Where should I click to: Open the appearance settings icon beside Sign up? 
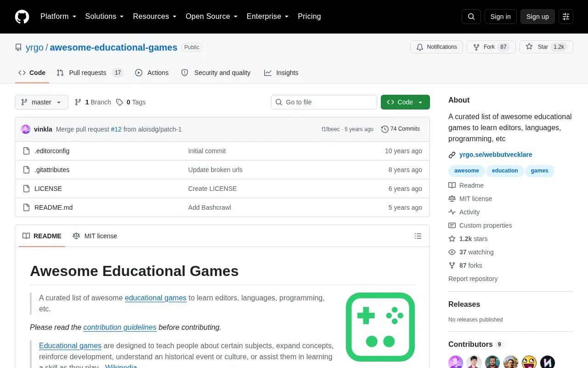coord(566,17)
